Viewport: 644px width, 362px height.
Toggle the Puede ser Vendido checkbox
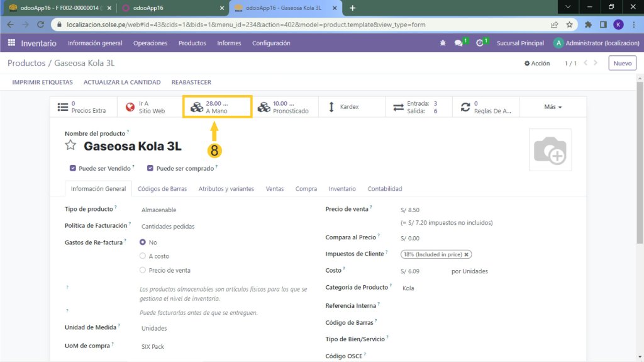[74, 168]
